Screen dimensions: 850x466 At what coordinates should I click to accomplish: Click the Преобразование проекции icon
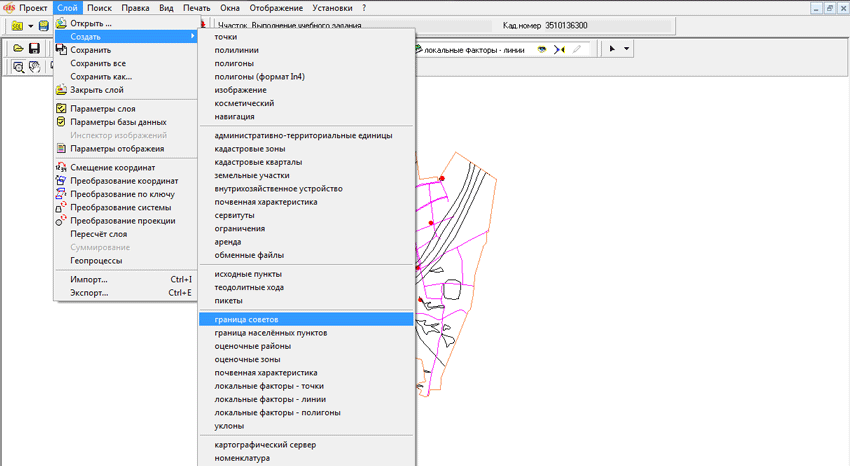(x=61, y=221)
